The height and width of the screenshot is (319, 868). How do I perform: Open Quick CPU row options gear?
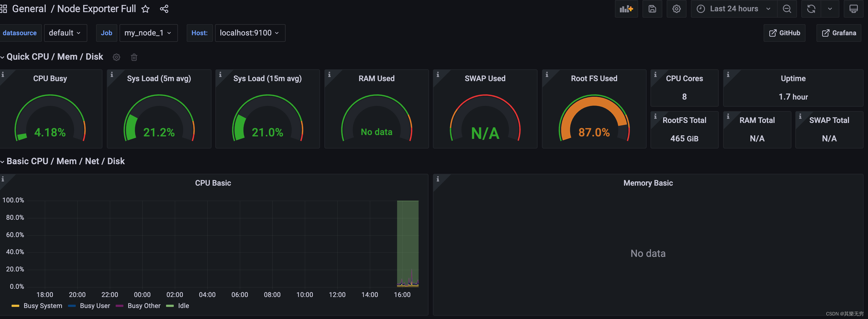[116, 57]
